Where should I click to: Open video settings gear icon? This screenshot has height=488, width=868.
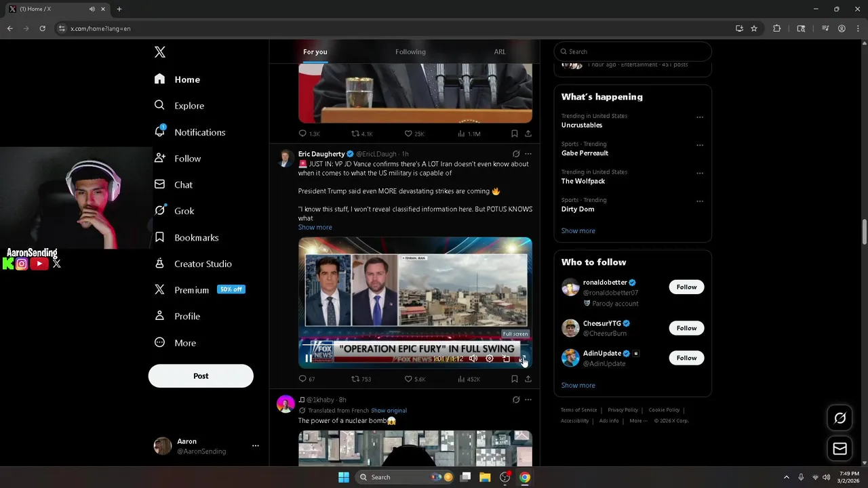coord(490,359)
